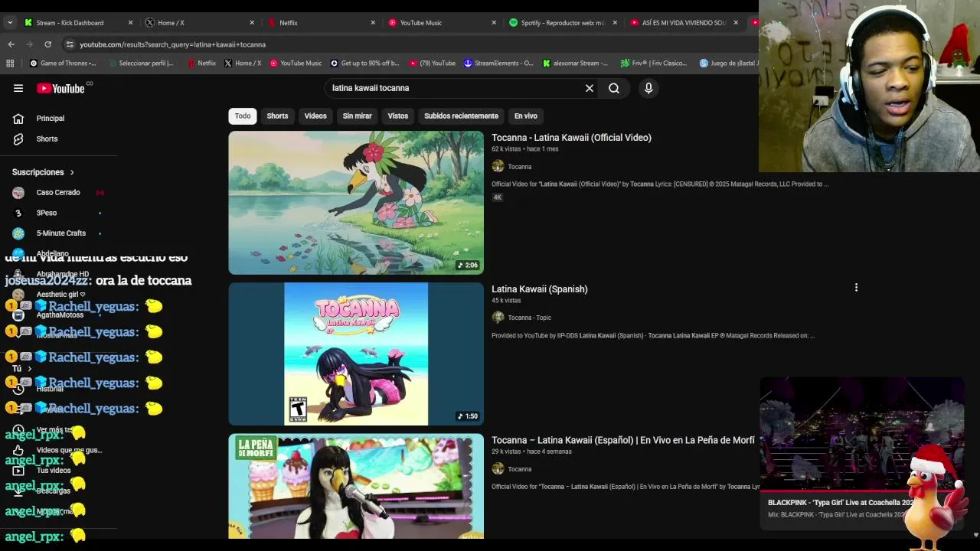Select the Todo filter chip
Viewport: 980px width, 551px height.
coord(243,116)
